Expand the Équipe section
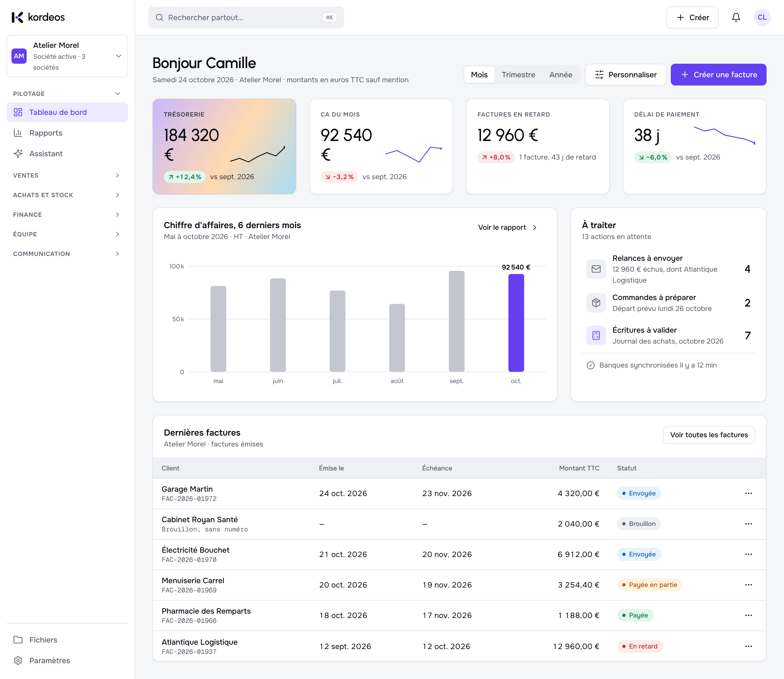 67,234
